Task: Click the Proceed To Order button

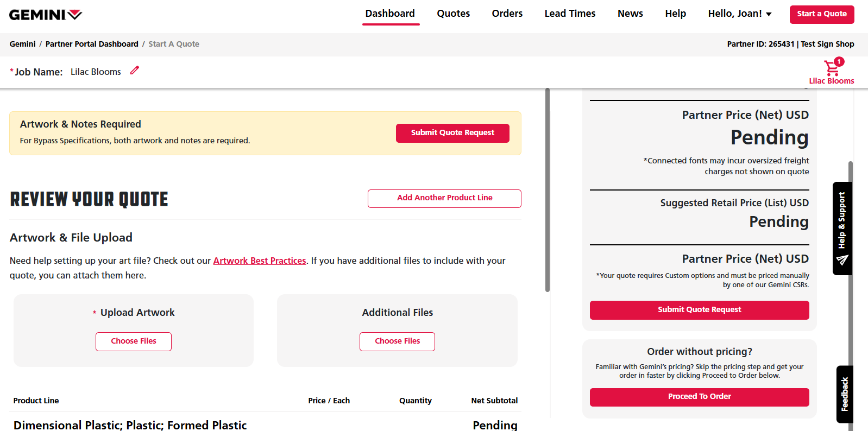Action: [699, 397]
